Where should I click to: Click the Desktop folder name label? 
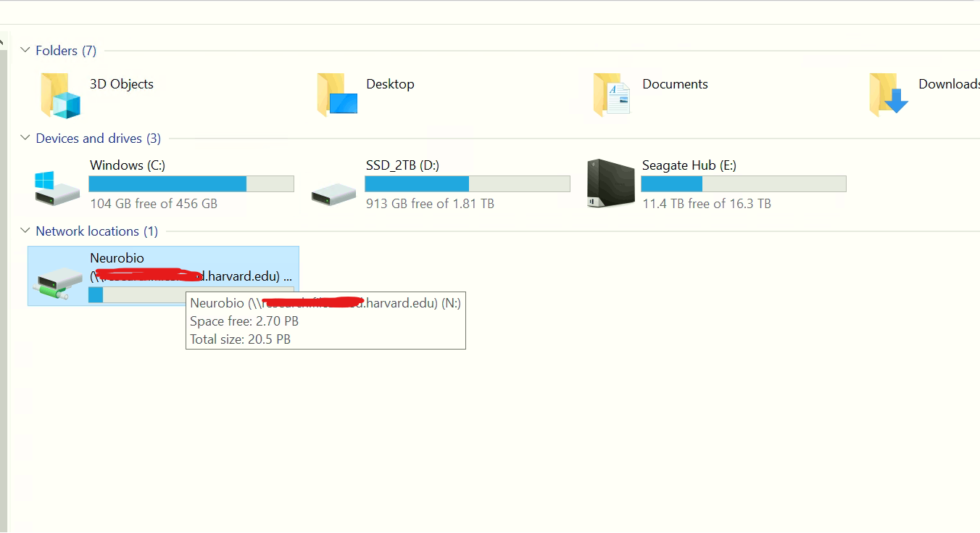[x=390, y=84]
